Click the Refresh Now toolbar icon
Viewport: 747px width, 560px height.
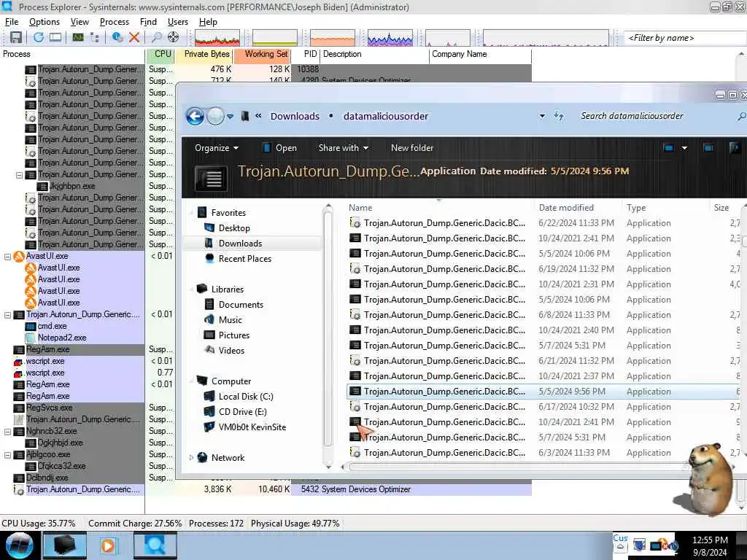[38, 37]
